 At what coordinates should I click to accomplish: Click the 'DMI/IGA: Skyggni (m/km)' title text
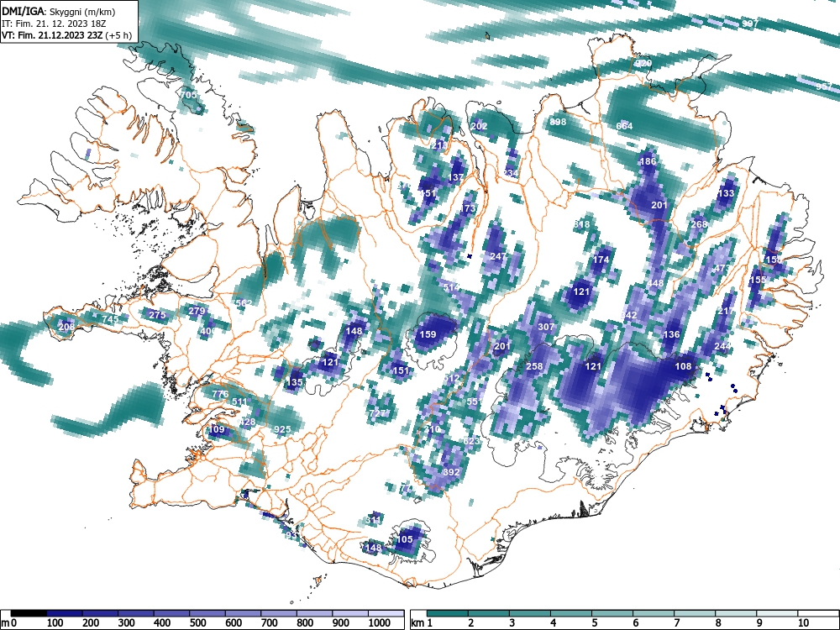pyautogui.click(x=59, y=12)
